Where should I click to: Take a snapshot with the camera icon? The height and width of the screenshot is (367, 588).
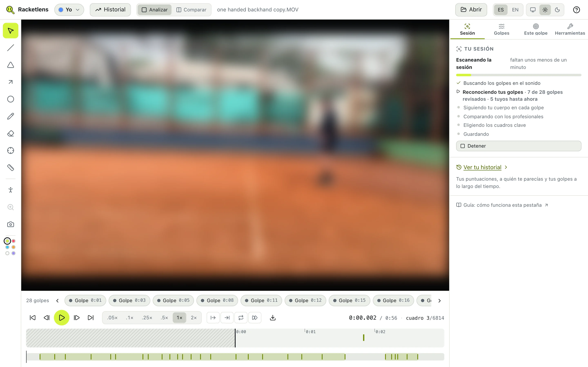(x=10, y=224)
